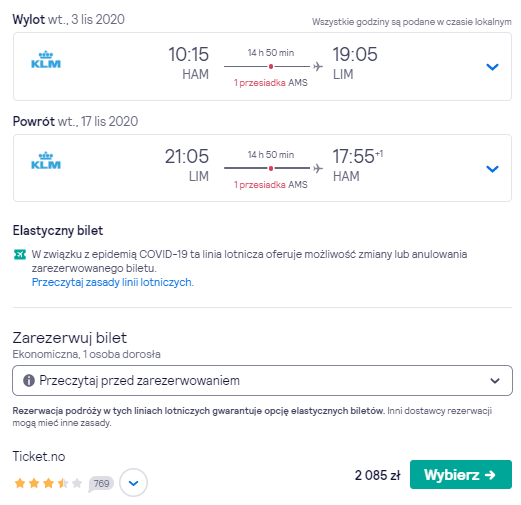Screen dimensions: 521x505
Task: Click KLM logo on return flight
Action: [46, 161]
